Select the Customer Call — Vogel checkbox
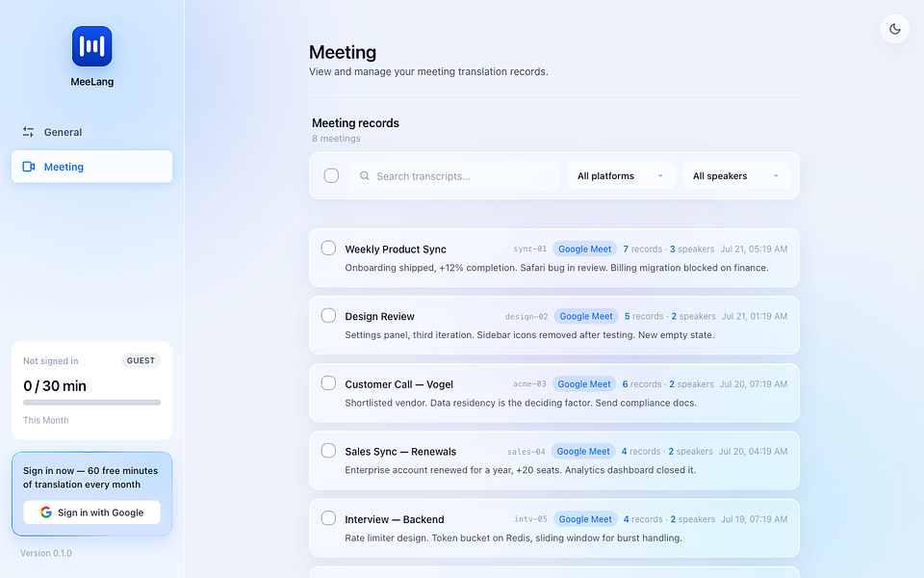This screenshot has height=578, width=924. click(x=328, y=382)
